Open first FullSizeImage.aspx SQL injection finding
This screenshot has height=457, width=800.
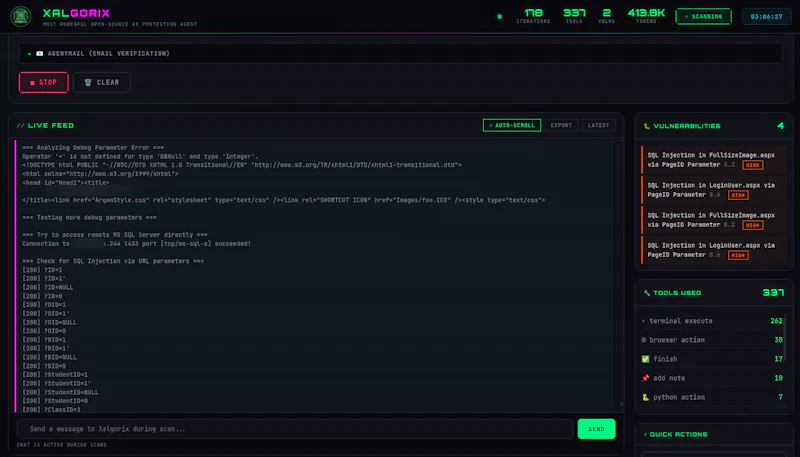(x=713, y=160)
